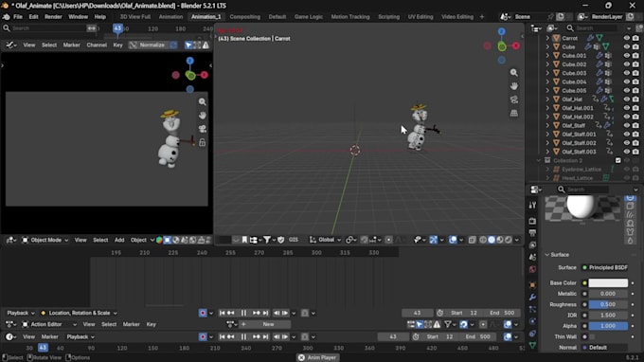The image size is (644, 362).
Task: Open the Global transform orientation dropdown
Action: [325, 240]
